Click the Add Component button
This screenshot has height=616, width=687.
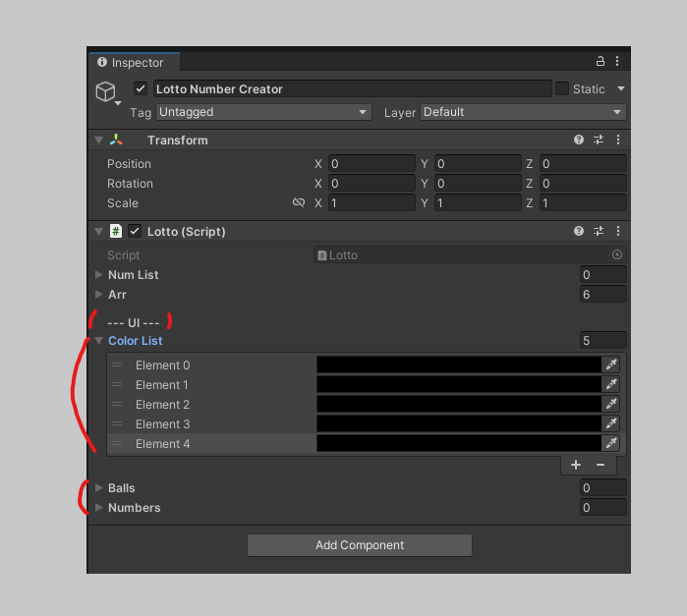[360, 545]
